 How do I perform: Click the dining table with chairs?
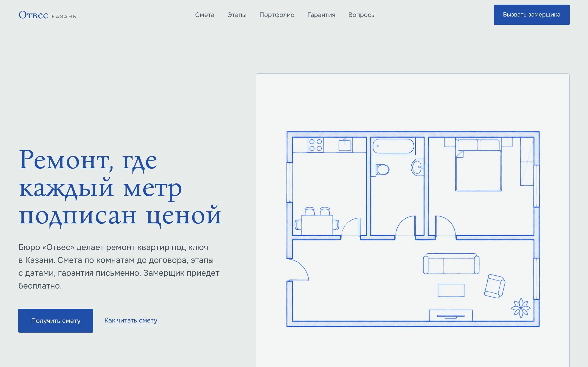coord(317,222)
